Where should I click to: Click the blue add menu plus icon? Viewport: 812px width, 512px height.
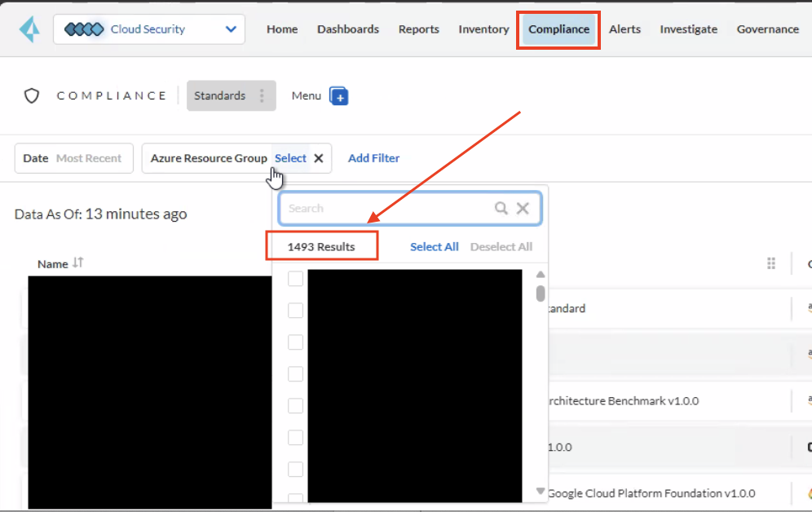(x=338, y=96)
